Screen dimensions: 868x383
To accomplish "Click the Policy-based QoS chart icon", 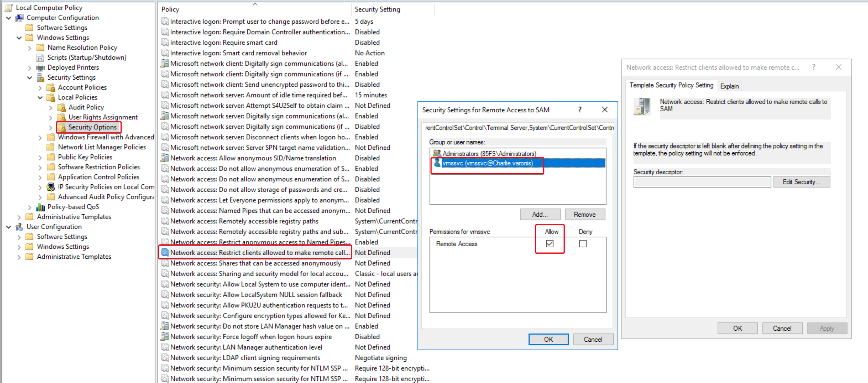I will tap(40, 207).
